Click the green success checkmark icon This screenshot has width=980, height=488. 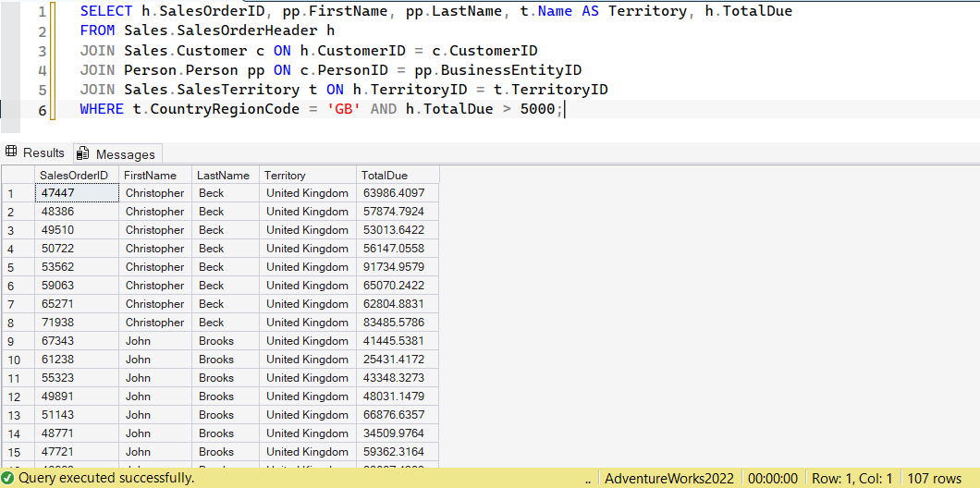click(8, 479)
